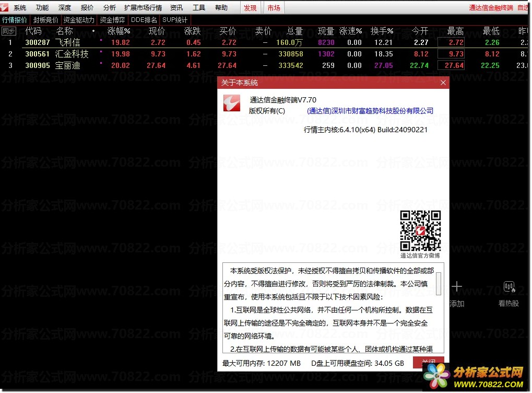Open the 报价 menu
Viewport: 532px width, 393px height.
tap(87, 7)
